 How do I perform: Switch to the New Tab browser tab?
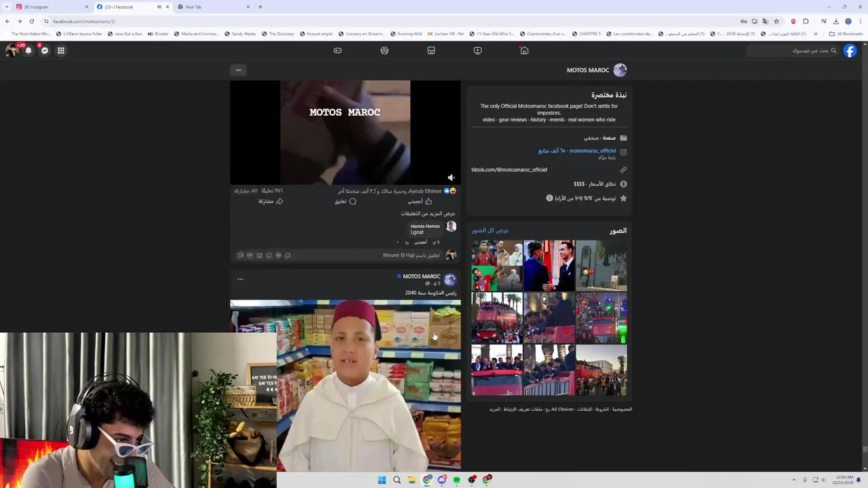pos(214,7)
